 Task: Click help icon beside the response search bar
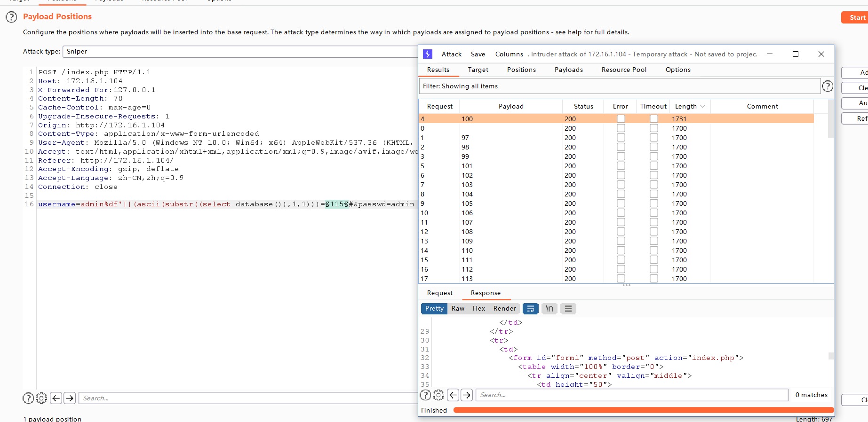pyautogui.click(x=425, y=395)
